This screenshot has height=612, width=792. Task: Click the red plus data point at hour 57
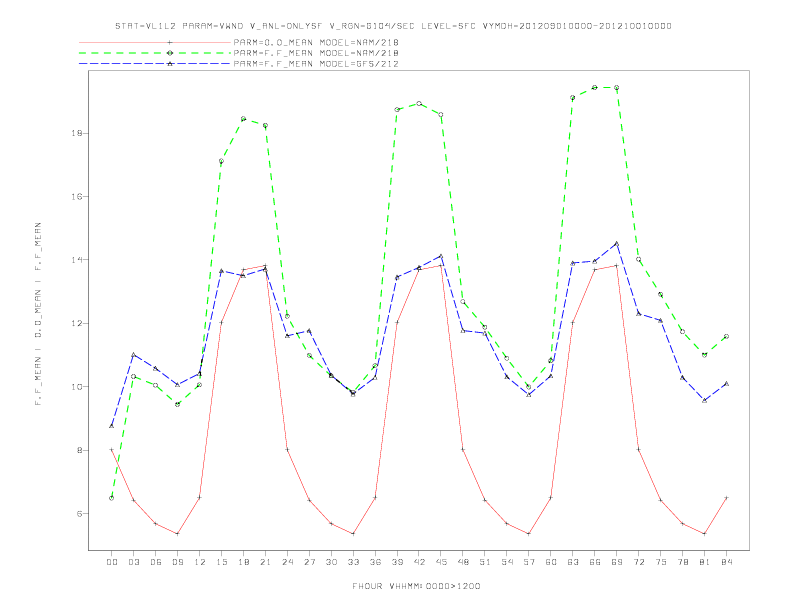529,534
